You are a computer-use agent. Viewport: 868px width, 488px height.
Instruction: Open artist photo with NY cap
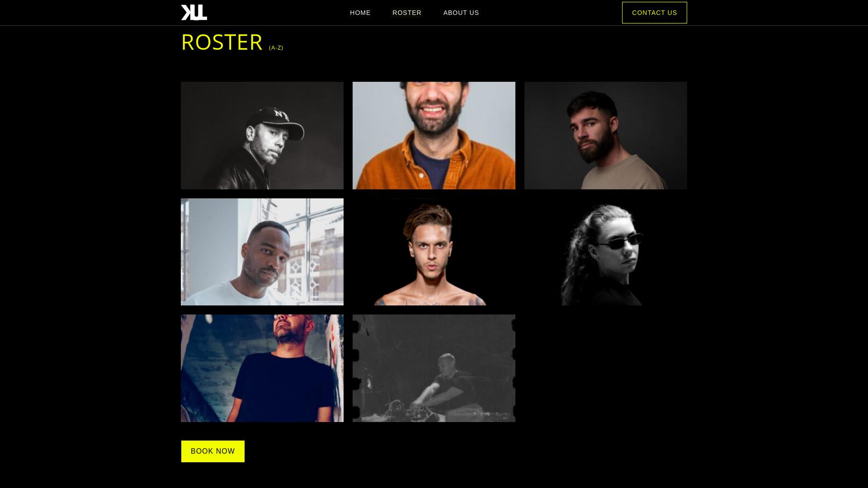click(x=262, y=136)
